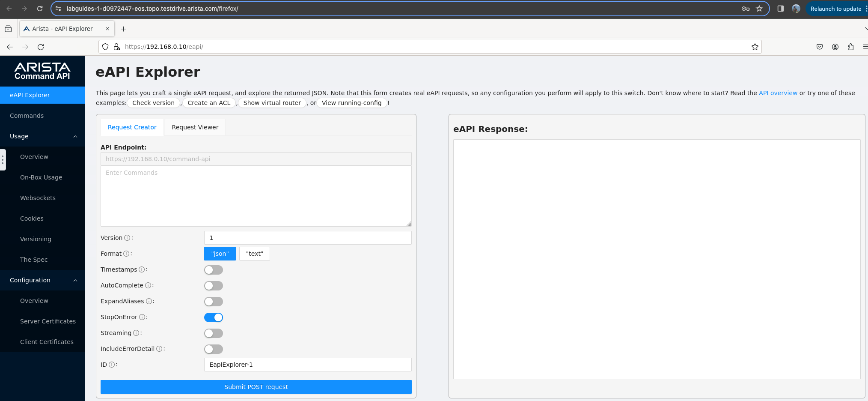The height and width of the screenshot is (401, 868).
Task: Disable the StopOnError toggle
Action: 213,317
